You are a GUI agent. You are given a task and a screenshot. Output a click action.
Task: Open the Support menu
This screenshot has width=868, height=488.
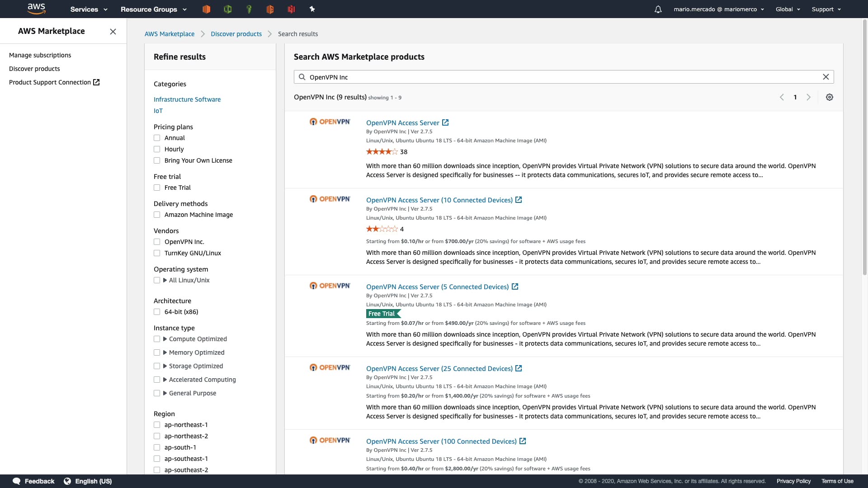click(x=826, y=9)
